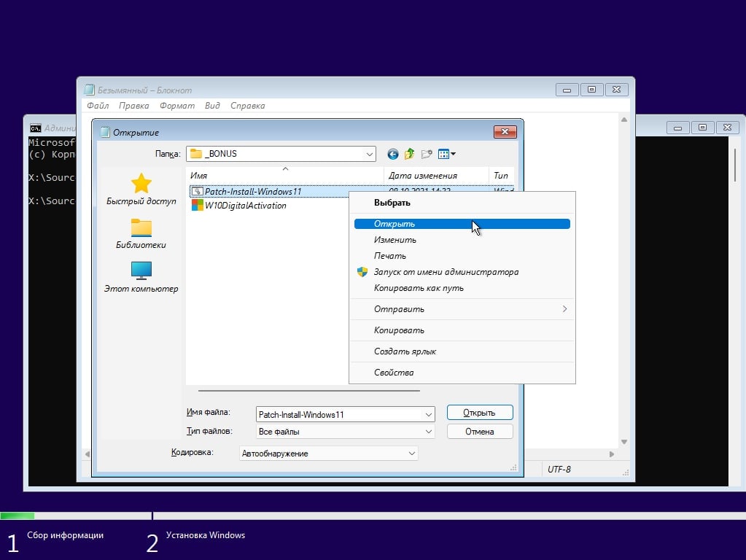The image size is (746, 560).
Task: Maximize the command prompt window
Action: [702, 127]
